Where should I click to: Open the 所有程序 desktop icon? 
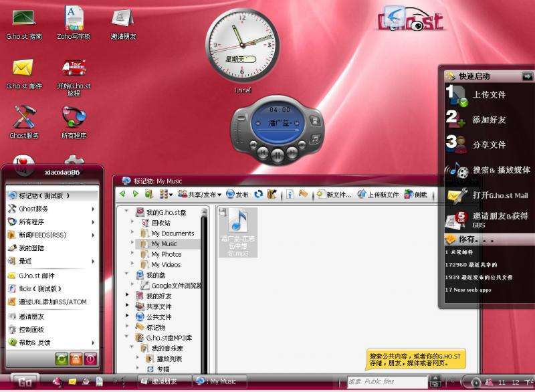(74, 122)
